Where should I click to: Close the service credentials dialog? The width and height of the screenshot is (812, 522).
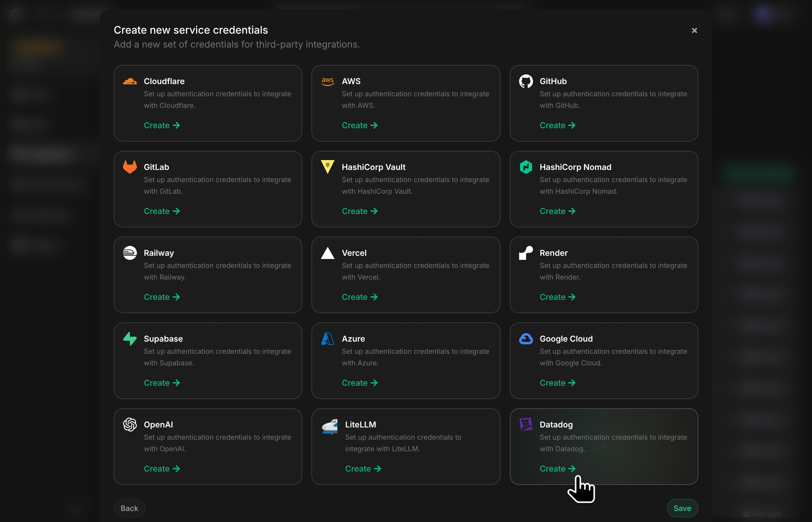(694, 30)
